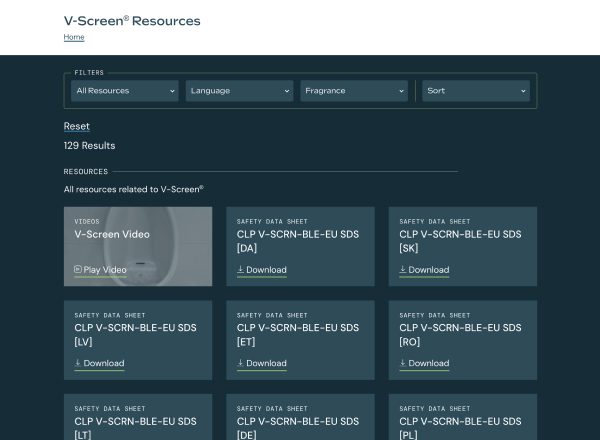Screen dimensions: 600x440
Task: Download the CLP V-SCRN-BLE-EU SDS [ET] sheet
Action: (x=262, y=363)
